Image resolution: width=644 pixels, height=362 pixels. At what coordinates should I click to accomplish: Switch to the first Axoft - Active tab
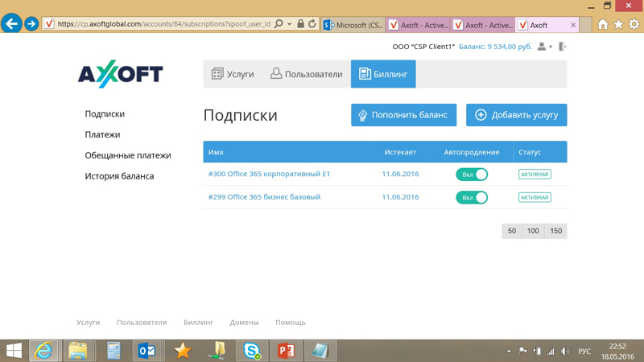418,25
